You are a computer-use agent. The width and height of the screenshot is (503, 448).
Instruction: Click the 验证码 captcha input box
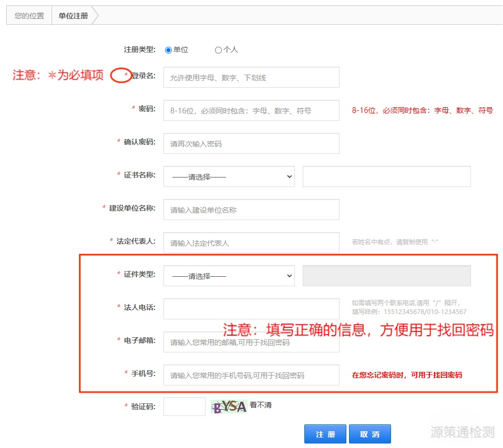pos(184,407)
